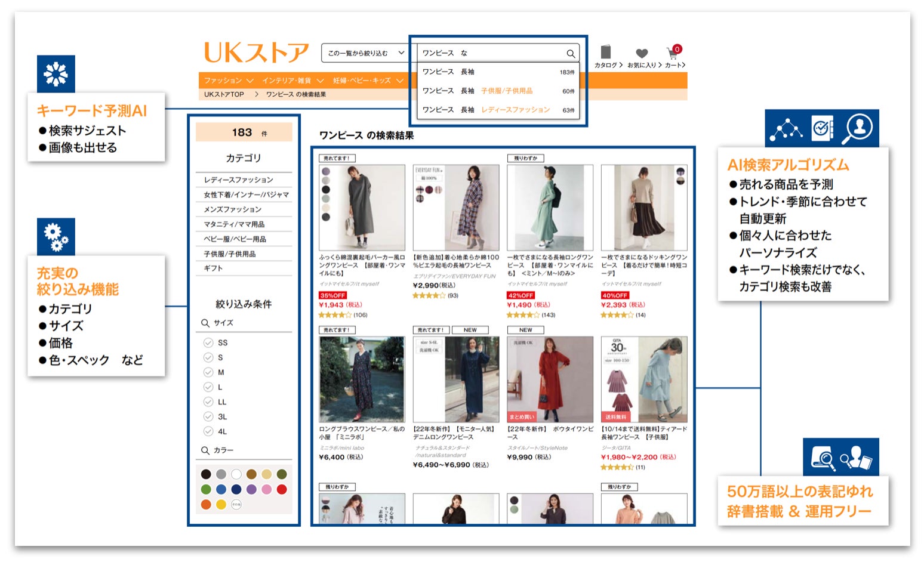Filter by the beige color swatch
Screen dimensions: 924x562
(x=267, y=474)
